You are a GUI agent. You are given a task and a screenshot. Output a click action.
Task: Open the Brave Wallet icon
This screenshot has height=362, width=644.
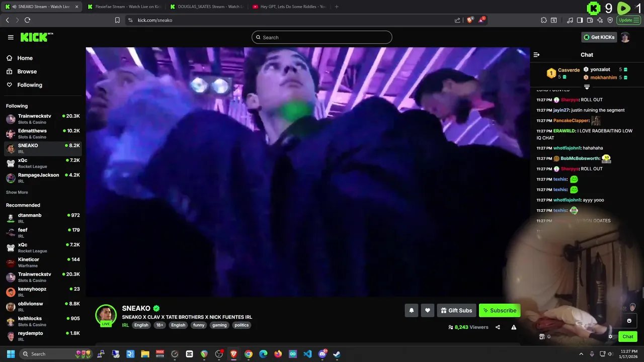(590, 20)
